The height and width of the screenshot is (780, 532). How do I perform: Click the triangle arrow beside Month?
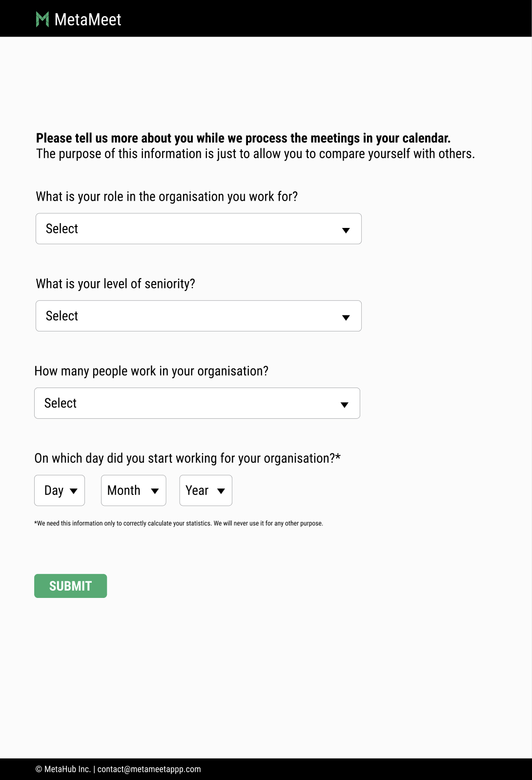(155, 491)
